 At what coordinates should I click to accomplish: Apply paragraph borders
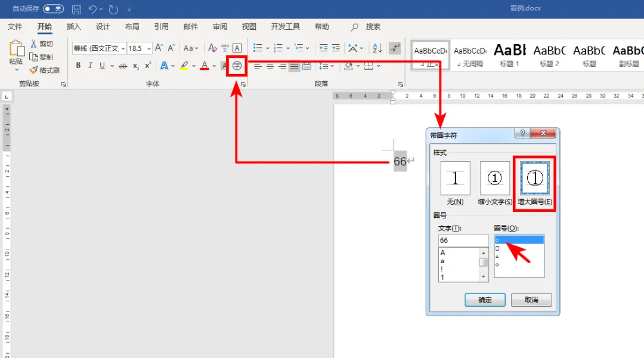pyautogui.click(x=369, y=66)
